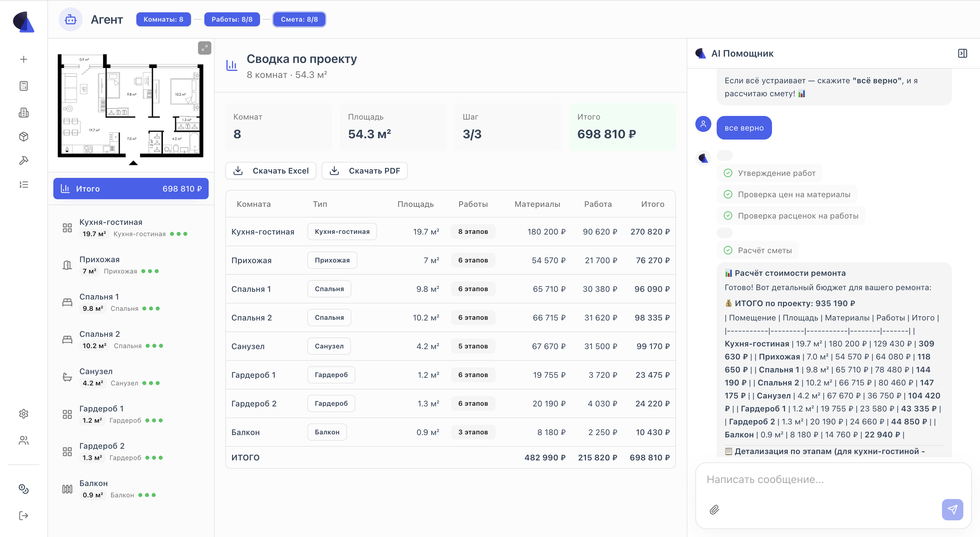Select the Итого 698 810 ₽ summary row

[131, 189]
